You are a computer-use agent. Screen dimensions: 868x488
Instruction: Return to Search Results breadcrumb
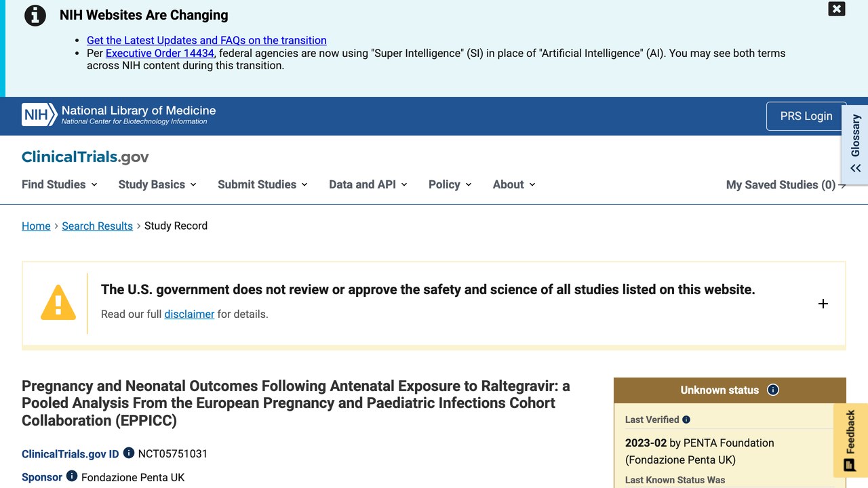[97, 226]
